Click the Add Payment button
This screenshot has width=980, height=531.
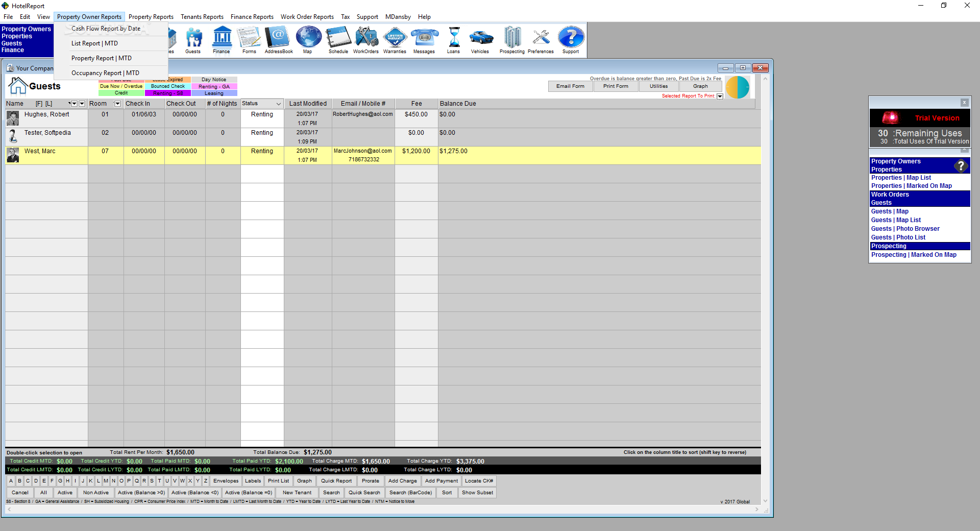click(x=442, y=481)
